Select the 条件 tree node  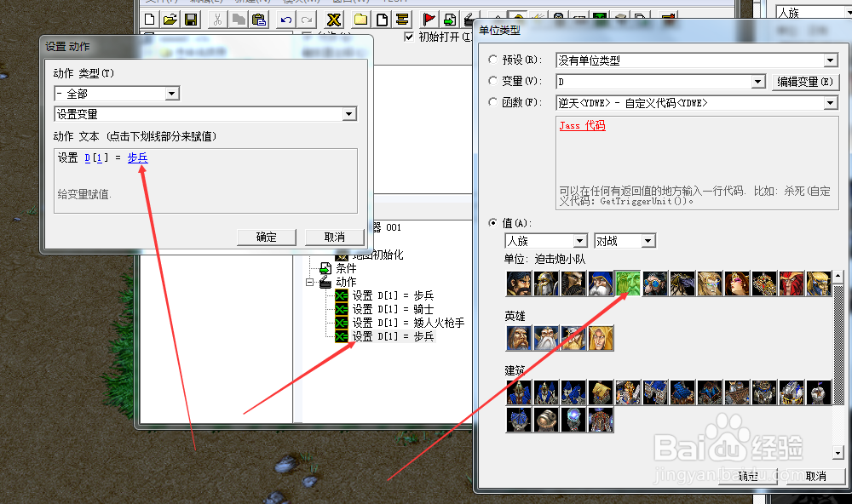point(346,268)
